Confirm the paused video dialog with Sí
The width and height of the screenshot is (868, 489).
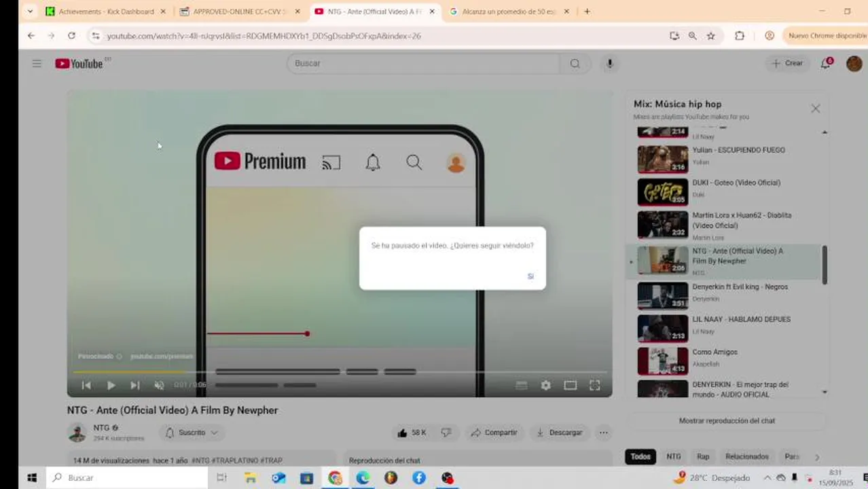click(530, 276)
